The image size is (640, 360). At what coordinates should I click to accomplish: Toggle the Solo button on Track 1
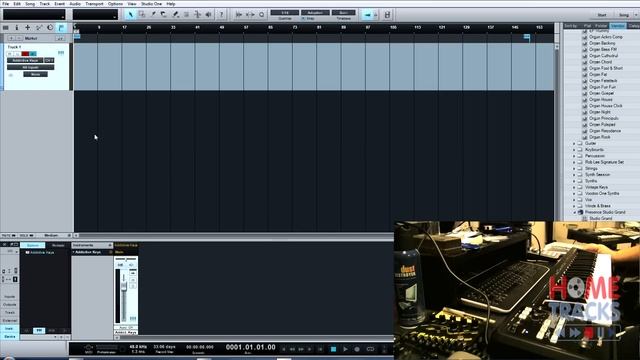(x=17, y=53)
